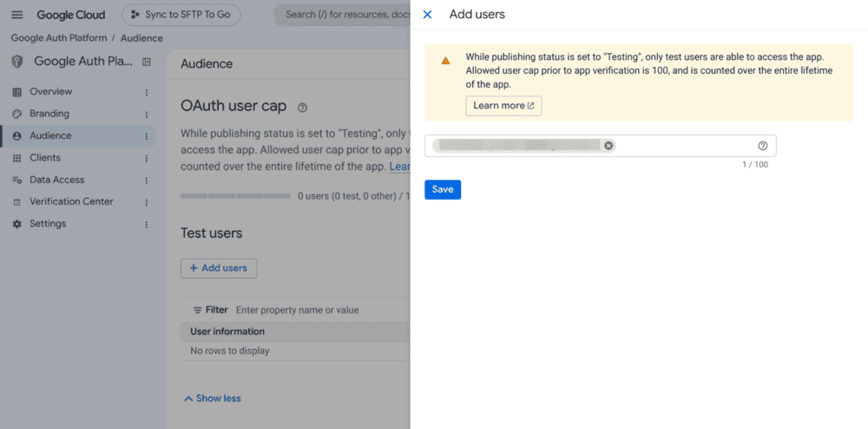Open the Learn more link in warning
This screenshot has height=429, width=868.
coord(503,106)
